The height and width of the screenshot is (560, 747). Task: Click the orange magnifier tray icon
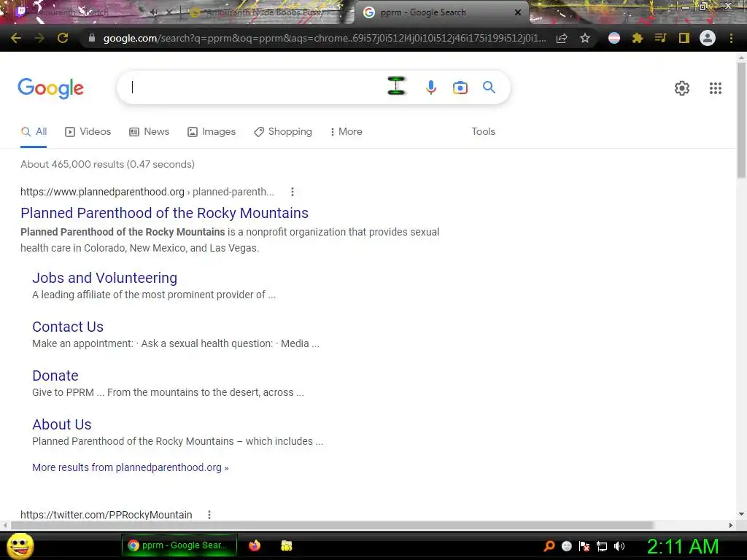(549, 546)
